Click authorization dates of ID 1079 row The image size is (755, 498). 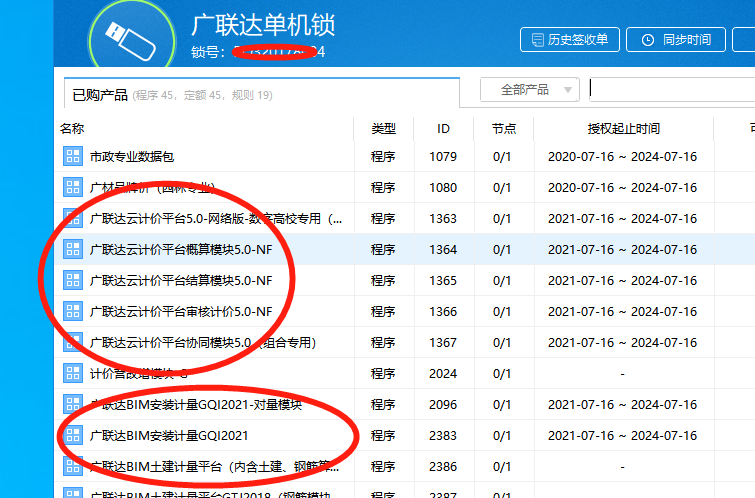pyautogui.click(x=623, y=157)
